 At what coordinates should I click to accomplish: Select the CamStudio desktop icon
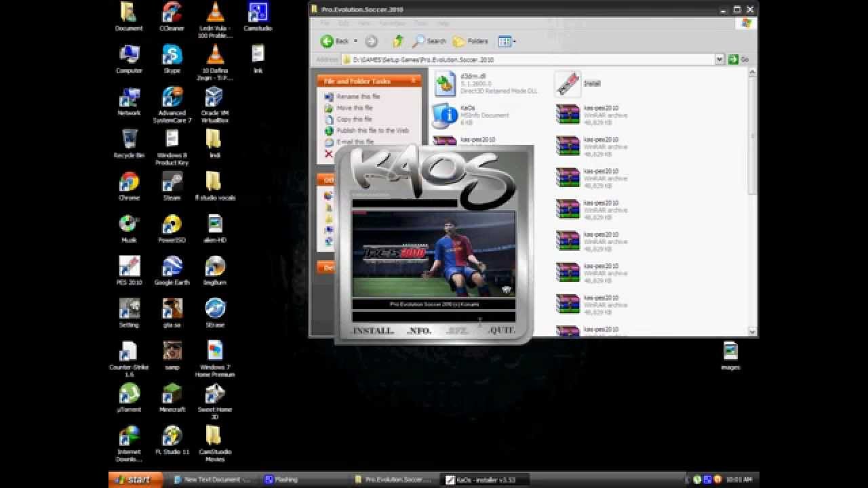pos(258,18)
